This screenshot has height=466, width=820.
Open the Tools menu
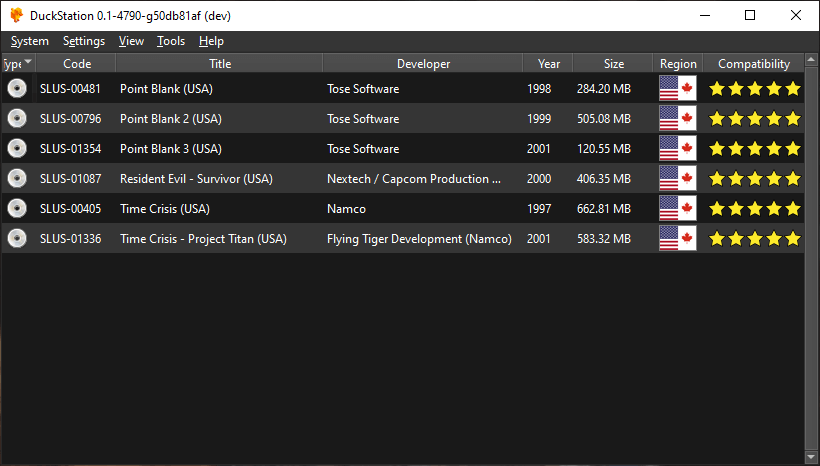click(x=171, y=41)
